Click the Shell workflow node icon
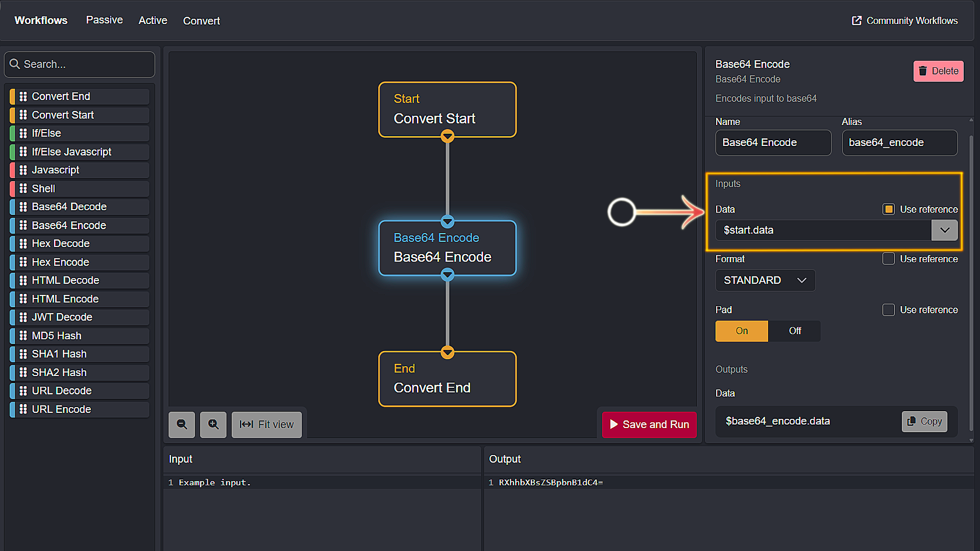The width and height of the screenshot is (980, 551). 23,188
